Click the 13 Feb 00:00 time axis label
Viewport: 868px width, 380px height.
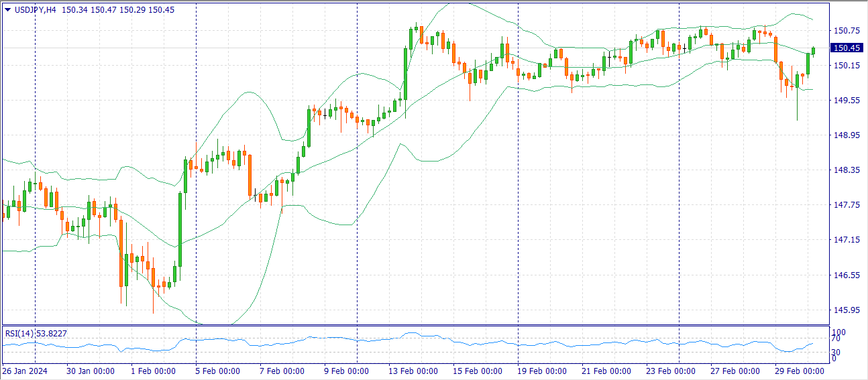click(414, 371)
